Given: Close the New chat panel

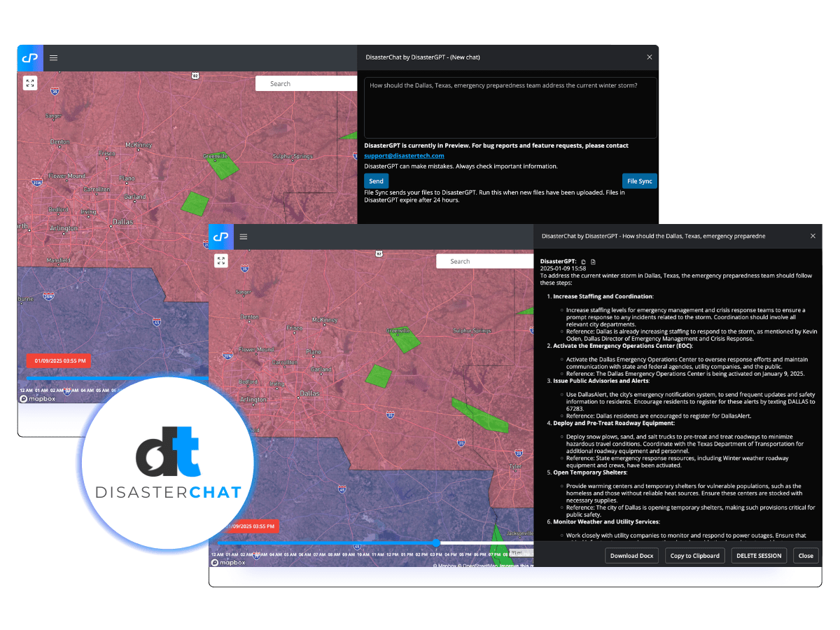Looking at the screenshot, I should coord(649,57).
